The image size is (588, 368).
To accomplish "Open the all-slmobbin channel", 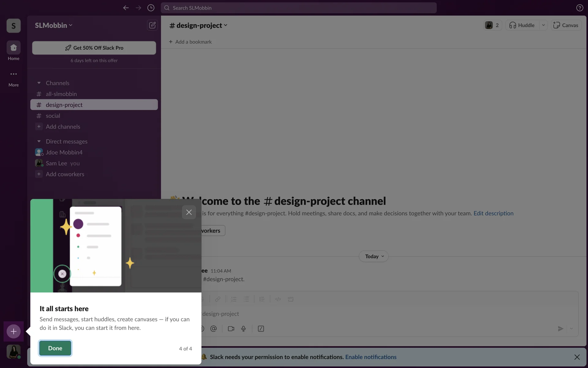I will (61, 94).
